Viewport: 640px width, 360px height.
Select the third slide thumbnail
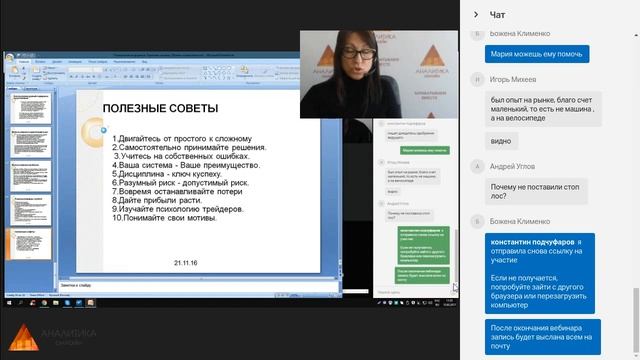pos(31,176)
